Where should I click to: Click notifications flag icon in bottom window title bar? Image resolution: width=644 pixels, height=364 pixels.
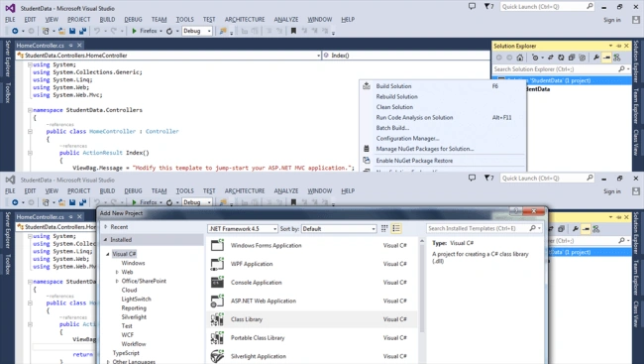(x=488, y=178)
